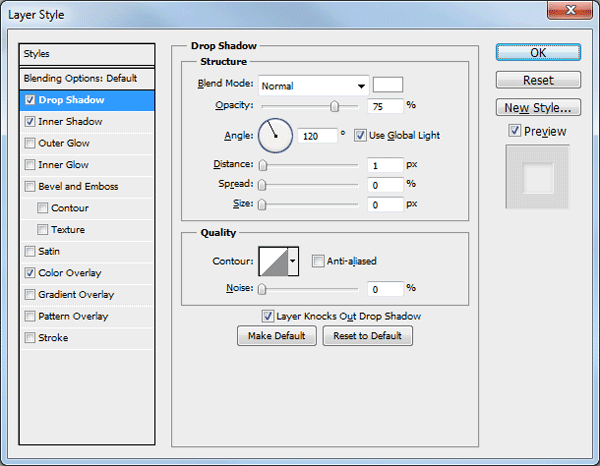Click the Noise value field
Viewport: 600px width, 466px height.
385,289
